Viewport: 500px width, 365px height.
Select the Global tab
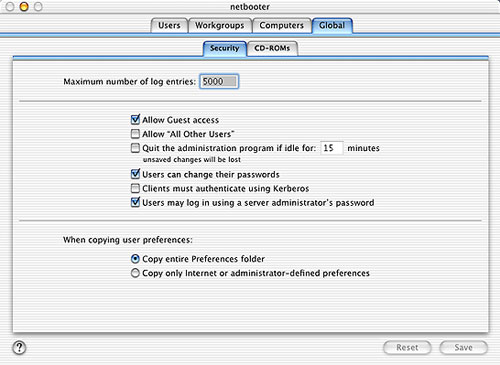332,26
